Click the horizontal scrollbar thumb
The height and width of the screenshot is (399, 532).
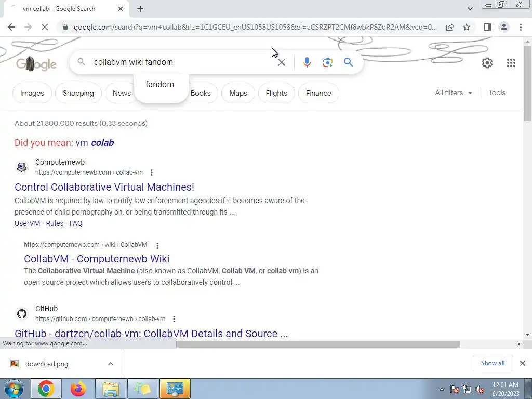[x=318, y=344]
